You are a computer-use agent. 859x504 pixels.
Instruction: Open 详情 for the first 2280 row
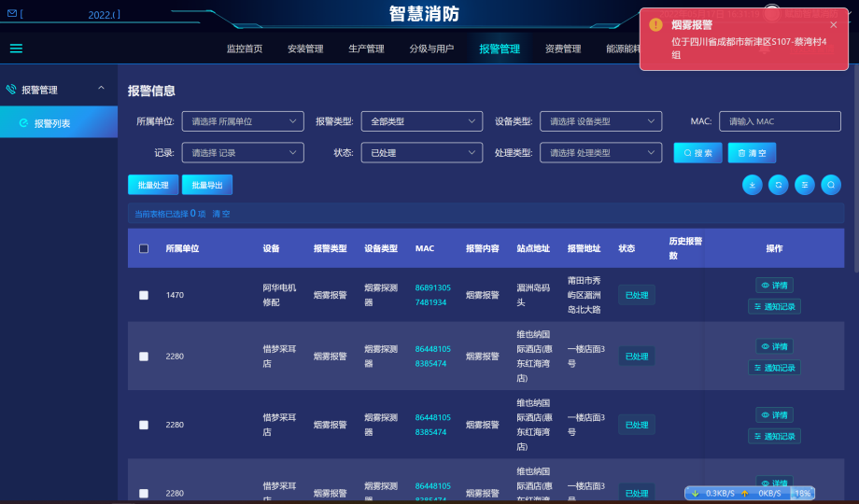point(775,347)
